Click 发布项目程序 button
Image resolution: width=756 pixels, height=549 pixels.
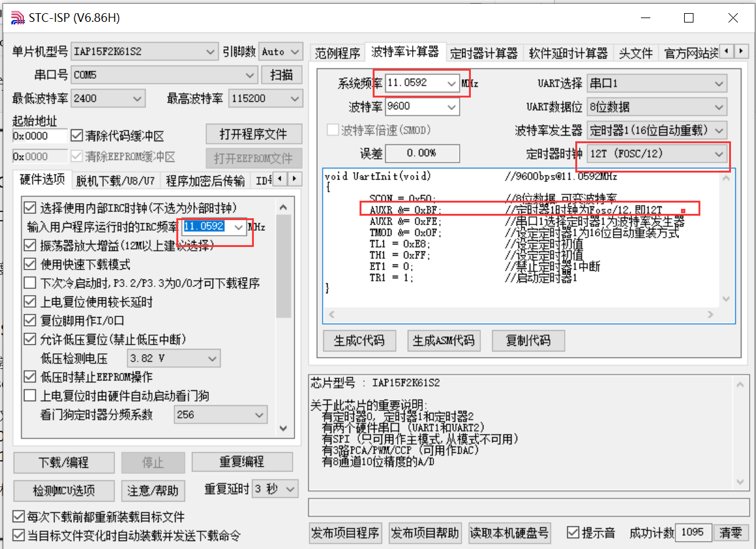click(345, 533)
